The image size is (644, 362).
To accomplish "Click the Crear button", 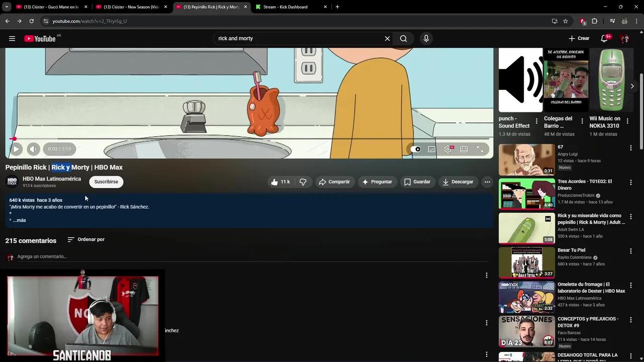I will pos(579,39).
